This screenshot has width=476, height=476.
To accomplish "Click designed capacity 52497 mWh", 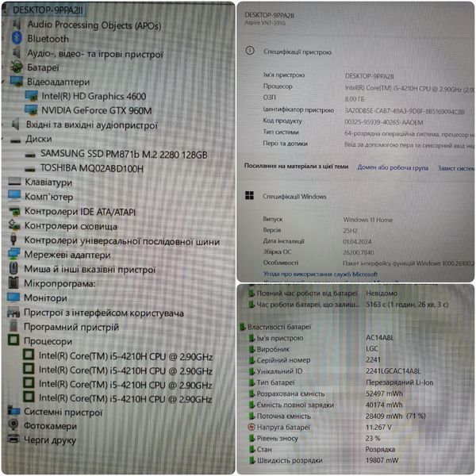I will click(x=384, y=393).
